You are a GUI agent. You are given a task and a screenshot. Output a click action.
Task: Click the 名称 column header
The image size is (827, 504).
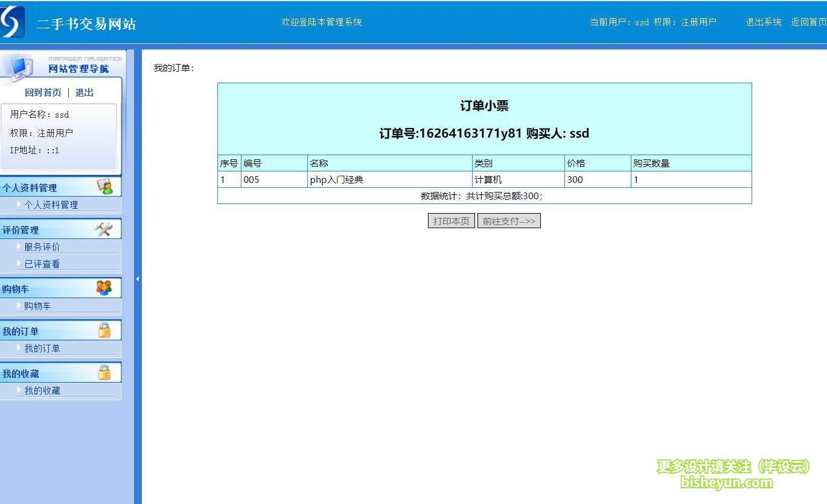(x=390, y=163)
